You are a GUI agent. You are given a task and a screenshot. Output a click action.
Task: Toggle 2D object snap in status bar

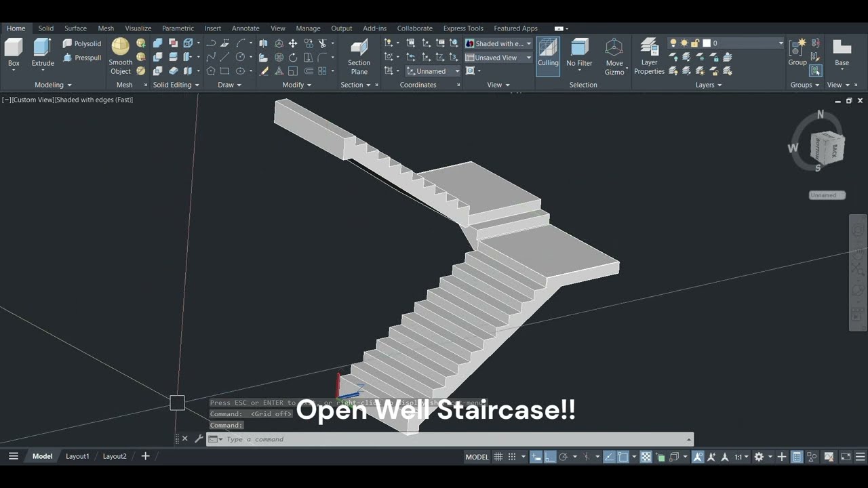[x=623, y=457]
